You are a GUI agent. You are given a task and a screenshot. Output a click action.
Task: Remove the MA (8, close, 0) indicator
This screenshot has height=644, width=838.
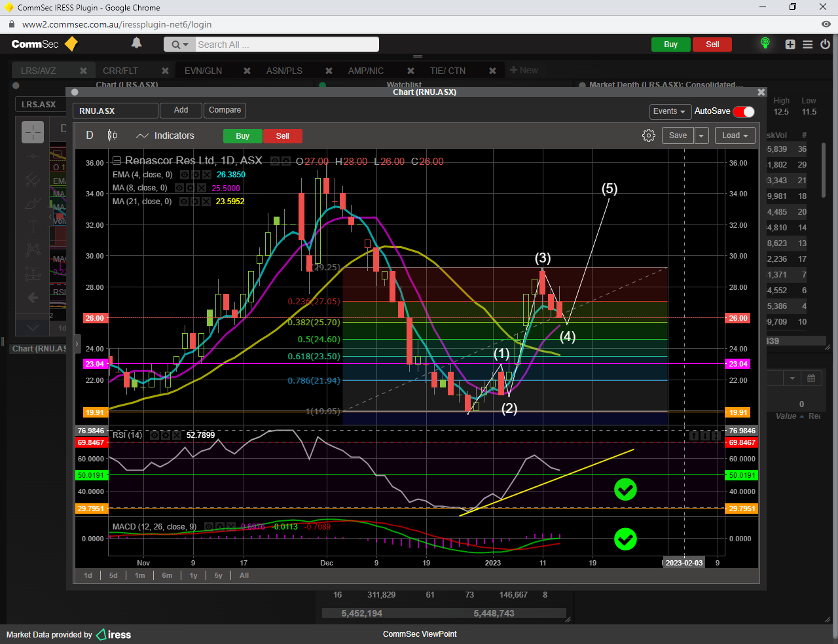pos(201,188)
